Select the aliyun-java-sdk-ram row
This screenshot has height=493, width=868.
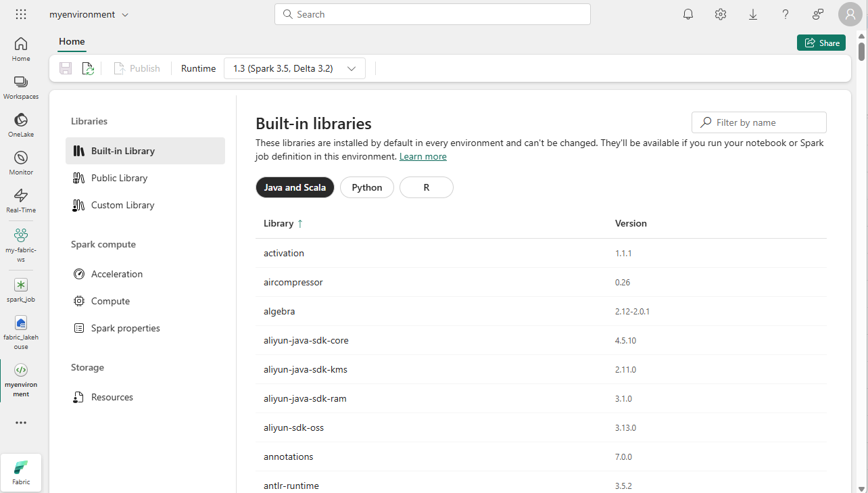pos(541,398)
